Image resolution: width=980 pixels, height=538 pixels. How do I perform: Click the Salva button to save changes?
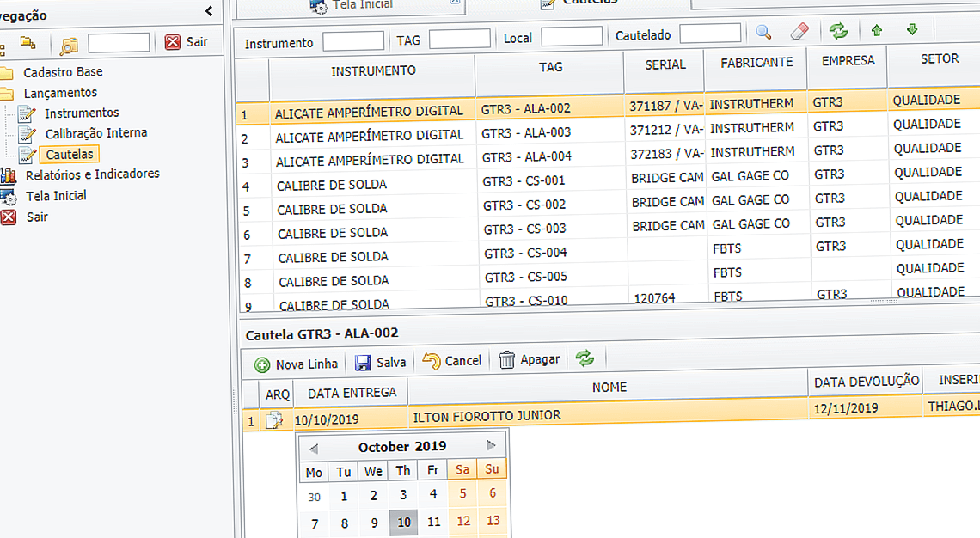pyautogui.click(x=381, y=363)
